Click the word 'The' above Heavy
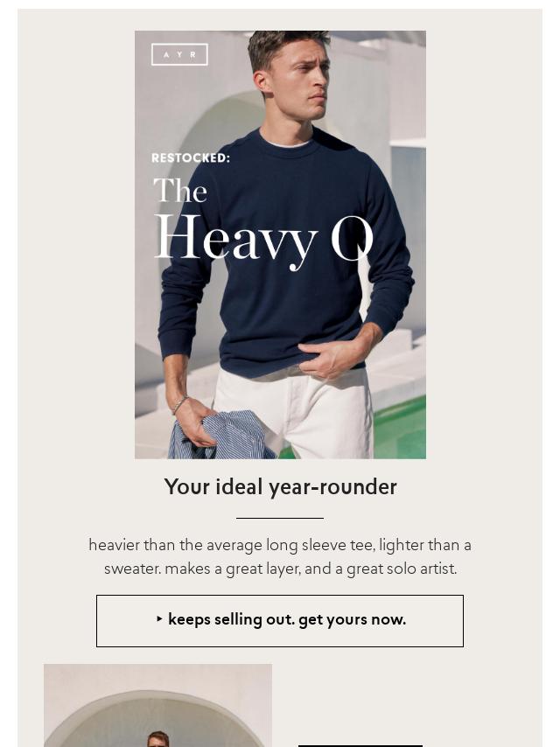The image size is (560, 747). 180,190
